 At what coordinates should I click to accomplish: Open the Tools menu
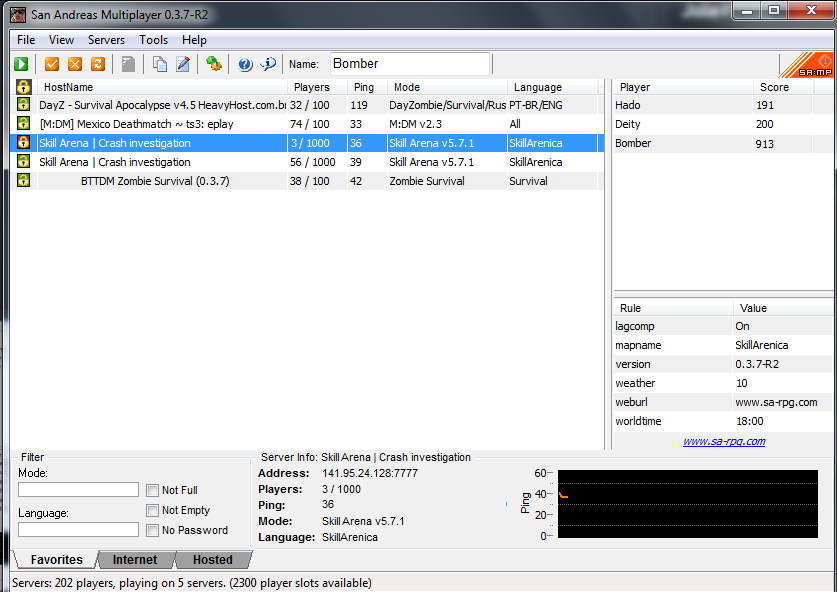point(154,40)
